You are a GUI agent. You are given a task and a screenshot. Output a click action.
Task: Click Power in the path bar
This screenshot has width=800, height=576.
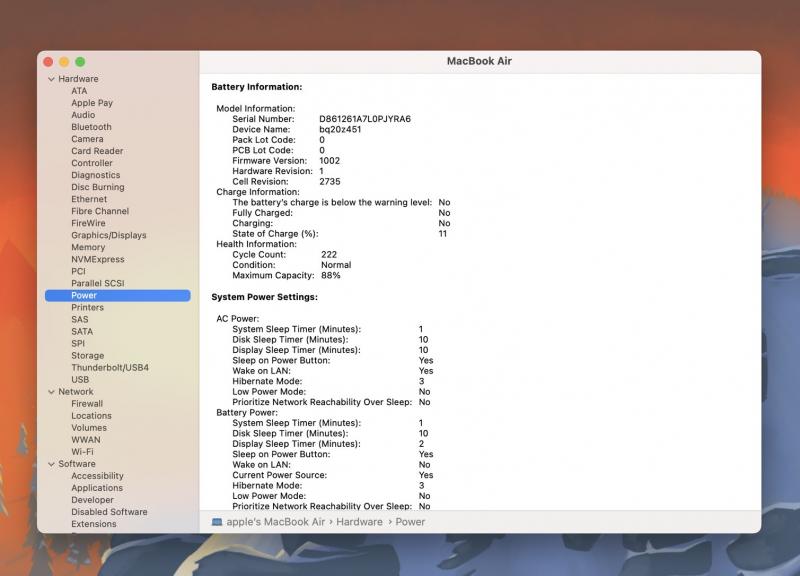click(x=410, y=522)
